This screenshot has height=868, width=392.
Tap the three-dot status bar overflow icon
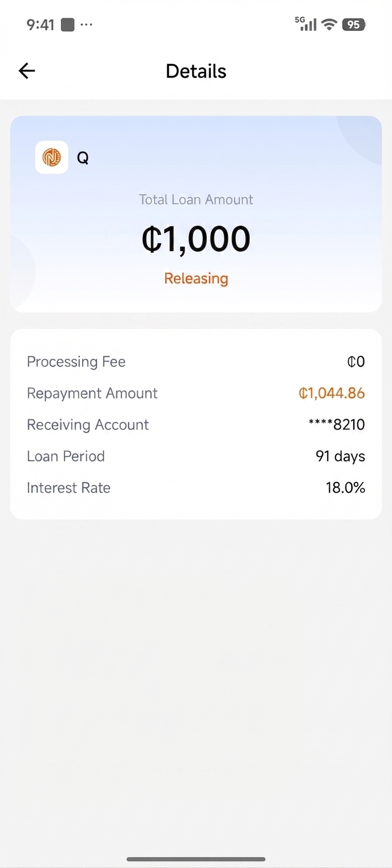[86, 24]
